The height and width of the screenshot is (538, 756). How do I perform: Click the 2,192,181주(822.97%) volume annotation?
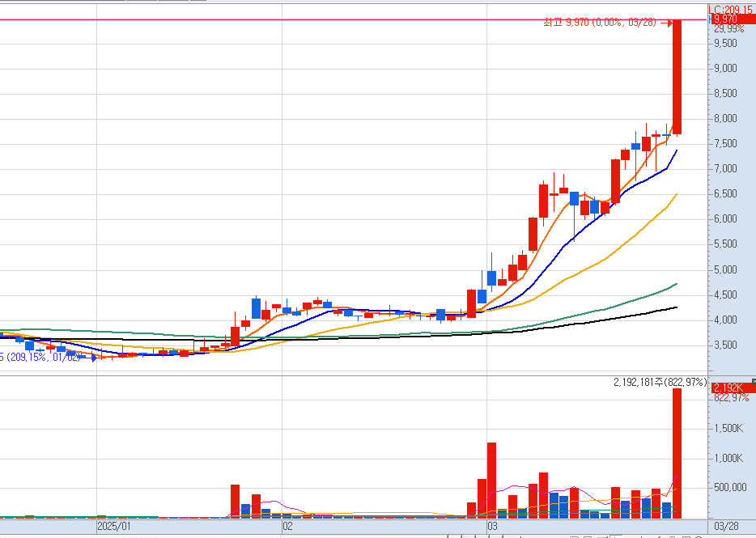tap(660, 383)
